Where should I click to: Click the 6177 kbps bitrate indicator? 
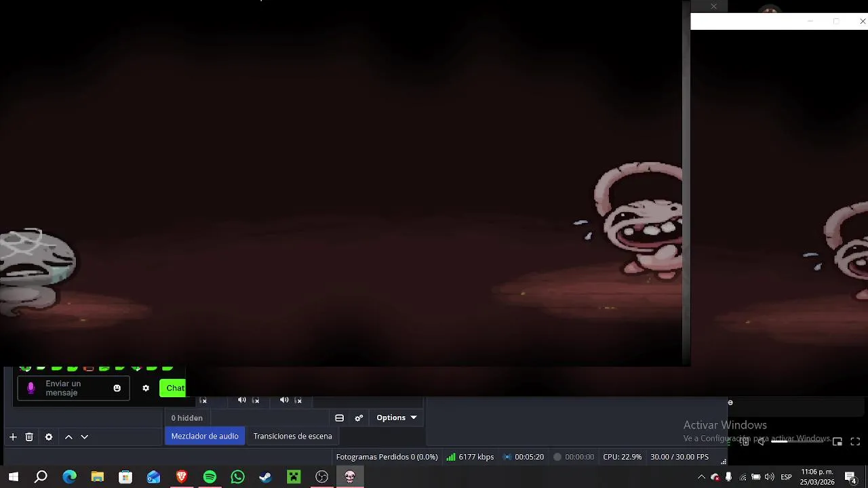click(x=470, y=457)
